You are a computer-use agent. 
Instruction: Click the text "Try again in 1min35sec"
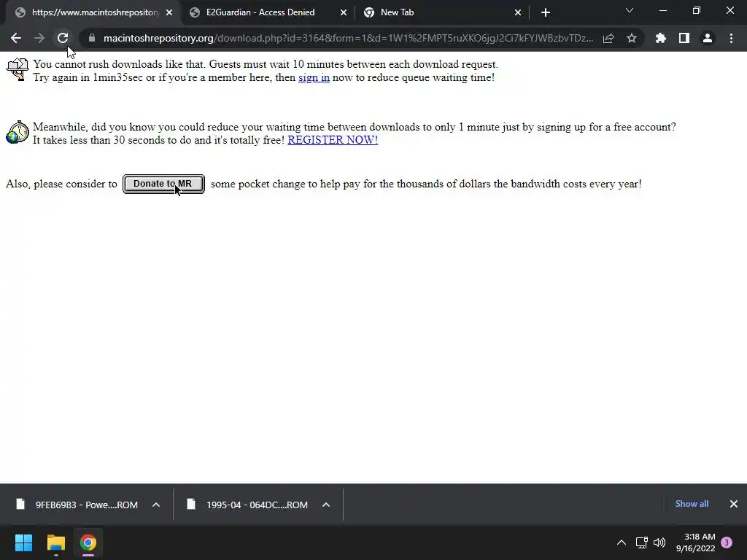tap(88, 77)
